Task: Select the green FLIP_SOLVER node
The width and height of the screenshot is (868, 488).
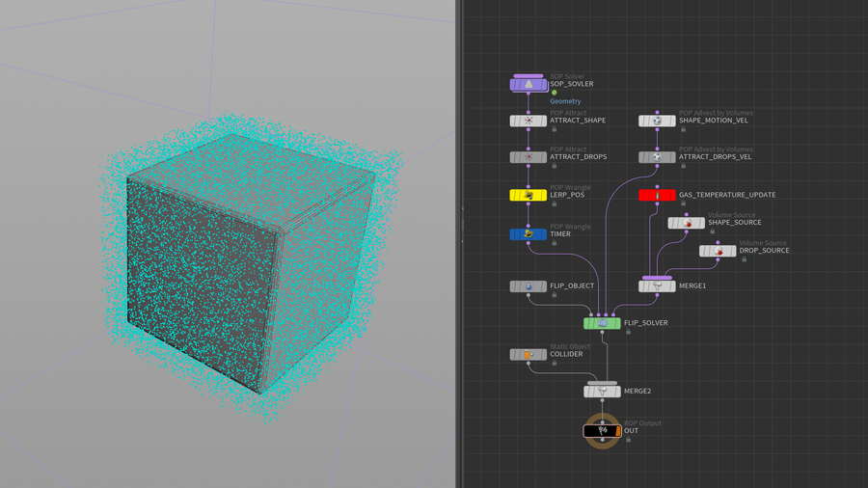Action: click(603, 323)
